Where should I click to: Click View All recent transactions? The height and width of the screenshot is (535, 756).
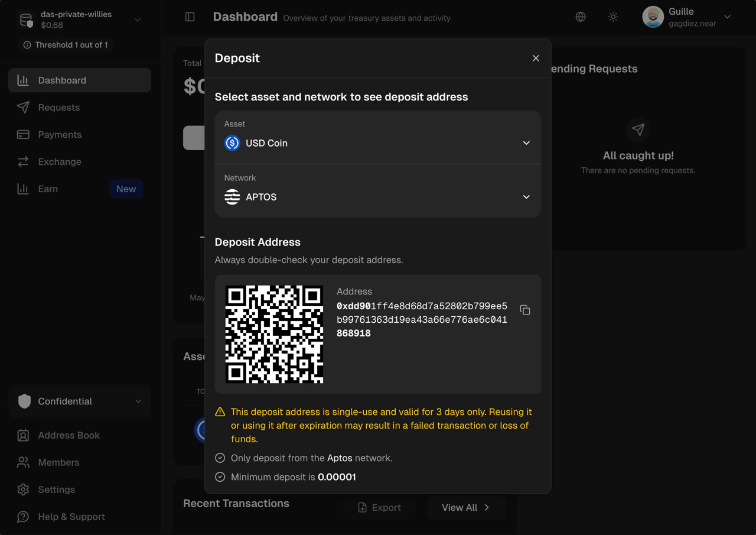466,508
